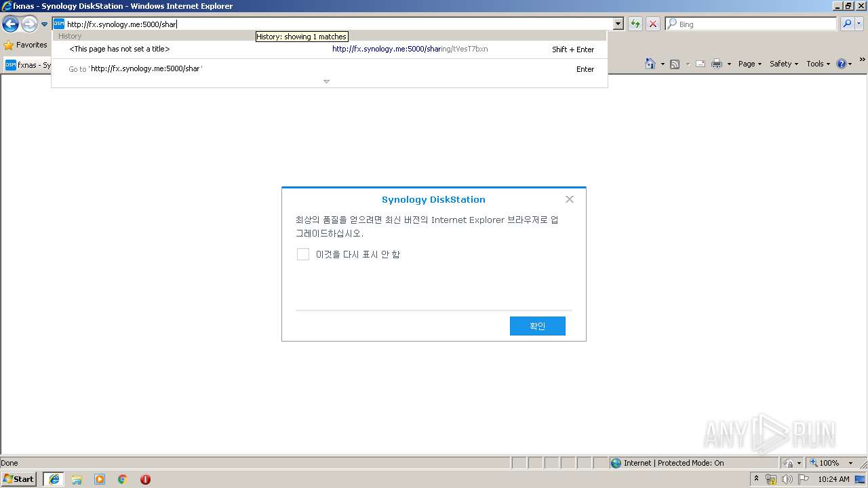Click the Print icon

(717, 64)
